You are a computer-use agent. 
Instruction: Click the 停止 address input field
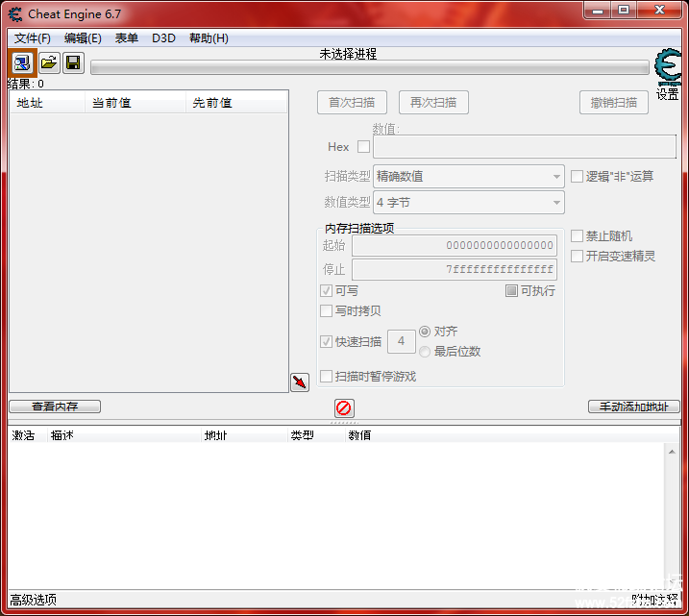pyautogui.click(x=455, y=269)
